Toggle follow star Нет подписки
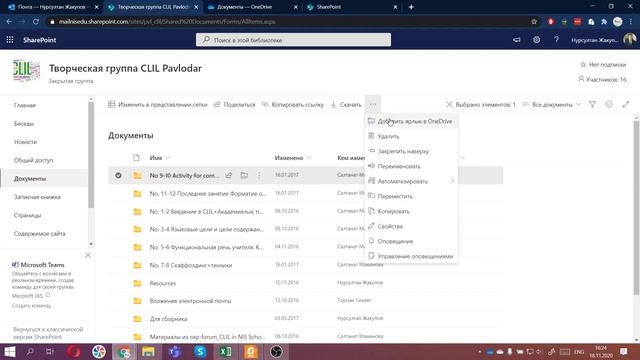 (x=603, y=64)
